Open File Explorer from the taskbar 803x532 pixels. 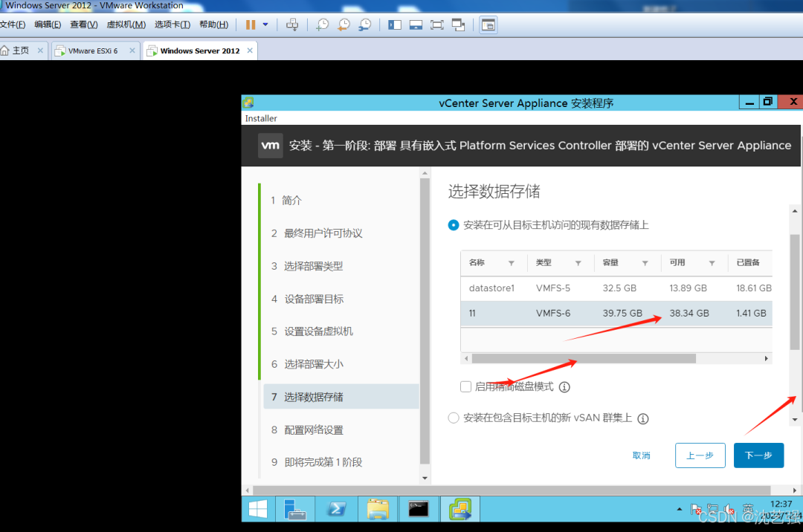(378, 509)
